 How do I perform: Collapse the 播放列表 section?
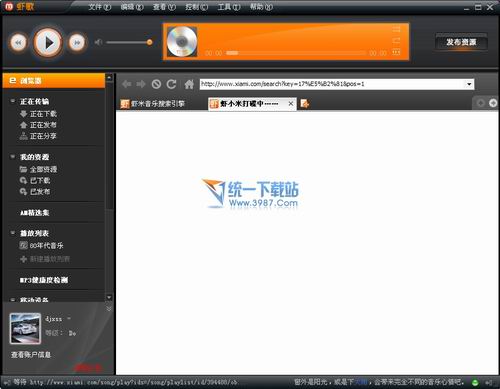13,233
